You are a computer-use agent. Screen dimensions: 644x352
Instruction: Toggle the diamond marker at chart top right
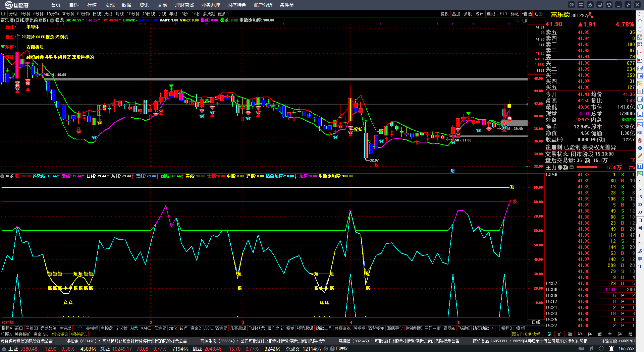[x=519, y=20]
